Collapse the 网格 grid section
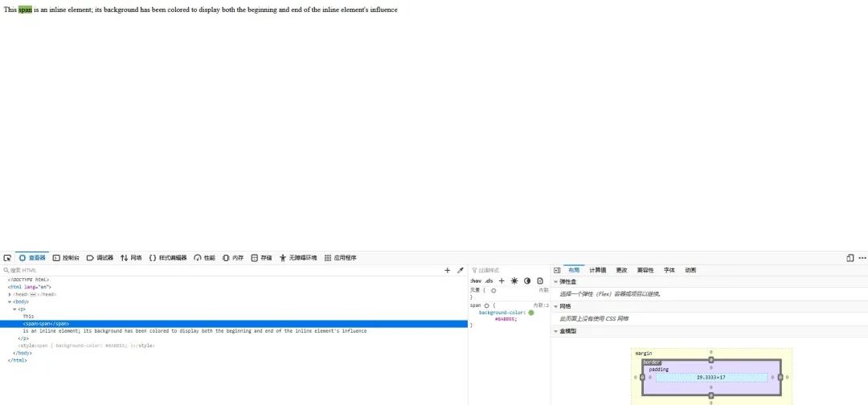Image resolution: width=868 pixels, height=405 pixels. [x=556, y=306]
